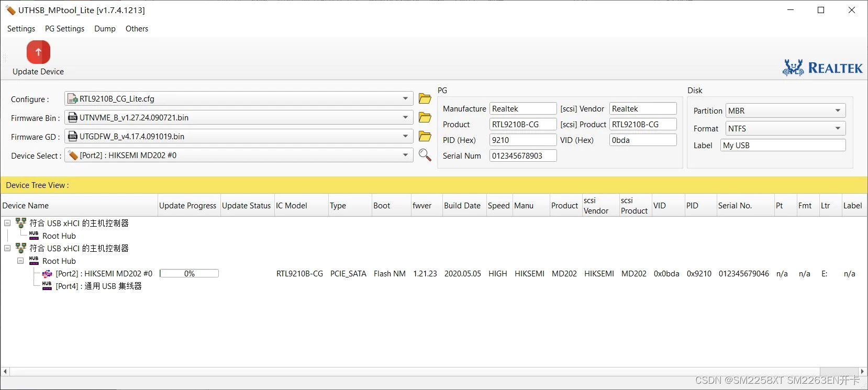Click the 2020.05.05 build date cell
This screenshot has width=868, height=390.
tap(462, 273)
